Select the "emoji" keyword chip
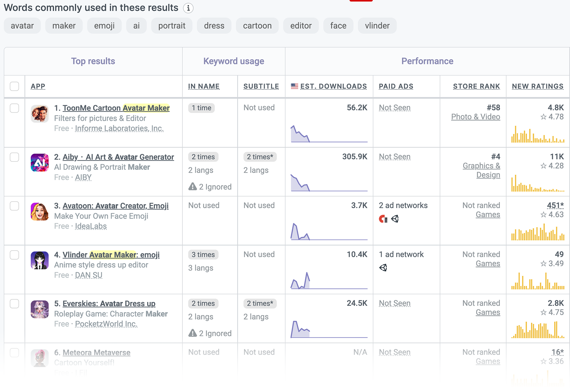 coord(104,25)
